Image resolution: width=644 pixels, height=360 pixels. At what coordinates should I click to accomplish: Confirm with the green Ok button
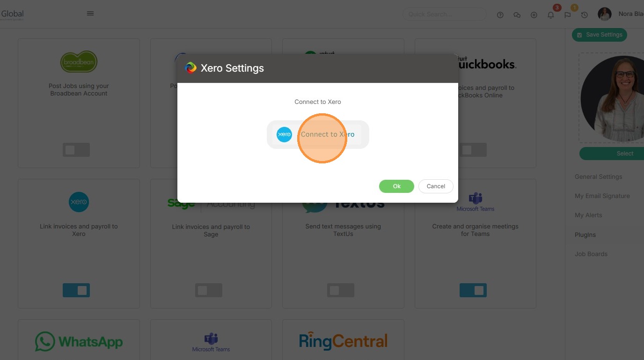pos(396,186)
